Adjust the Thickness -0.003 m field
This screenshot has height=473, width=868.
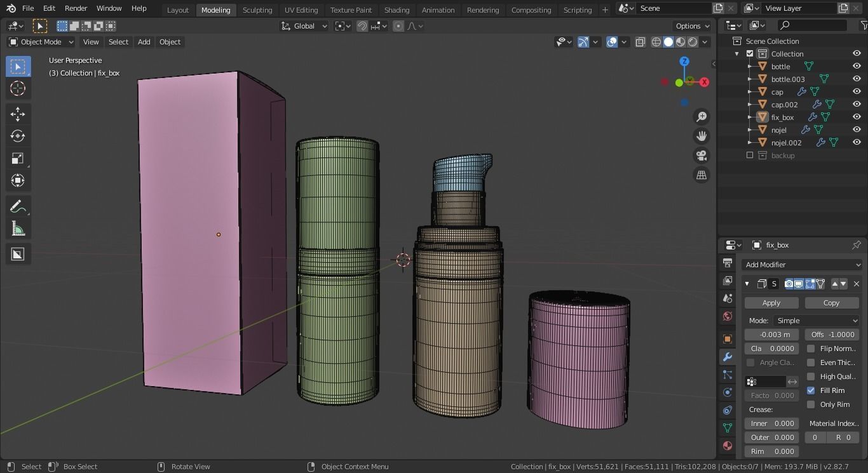coord(771,335)
